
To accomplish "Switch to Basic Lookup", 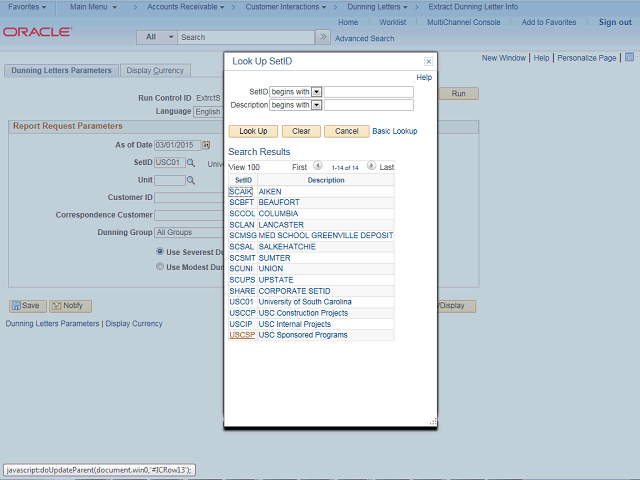I will 395,131.
